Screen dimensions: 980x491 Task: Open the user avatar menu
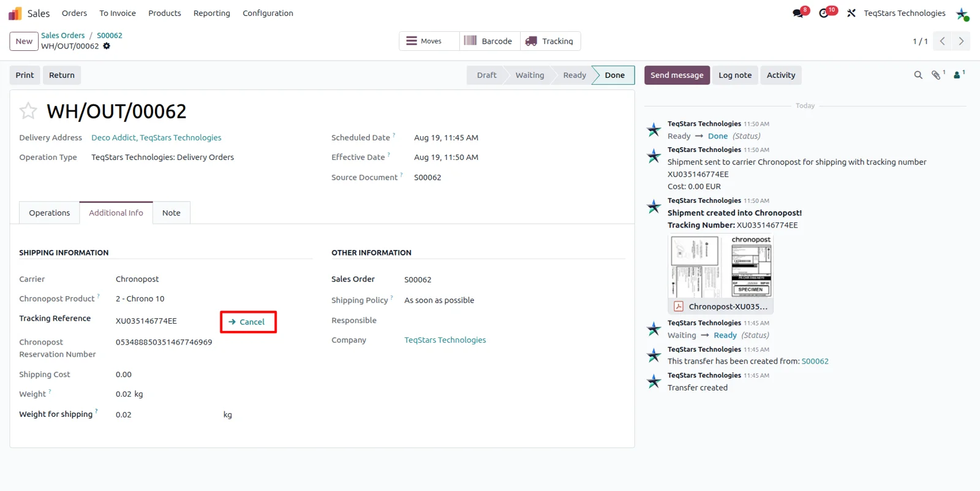click(x=962, y=13)
